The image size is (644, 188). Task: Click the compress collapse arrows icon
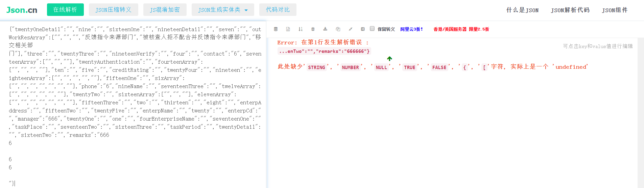point(351,29)
